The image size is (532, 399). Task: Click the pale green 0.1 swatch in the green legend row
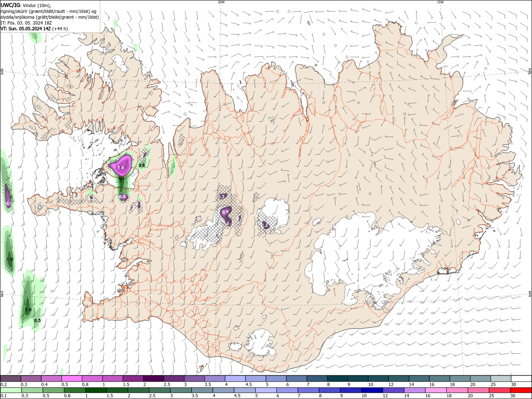point(11,390)
